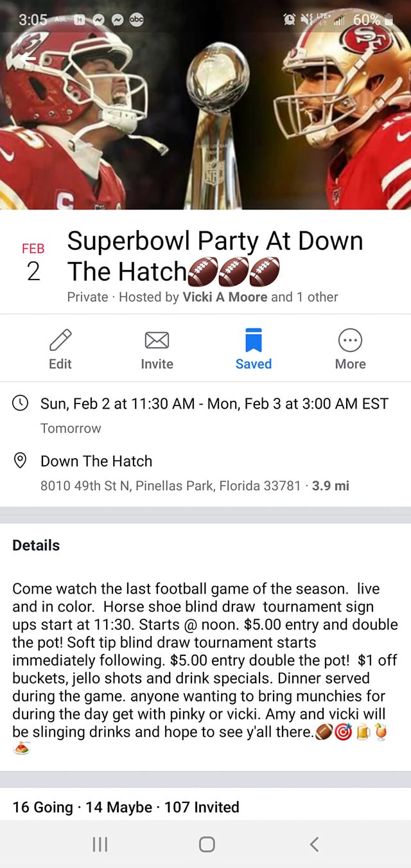Screen dimensions: 411x868
Task: View the 16 Going guest list
Action: click(x=42, y=807)
